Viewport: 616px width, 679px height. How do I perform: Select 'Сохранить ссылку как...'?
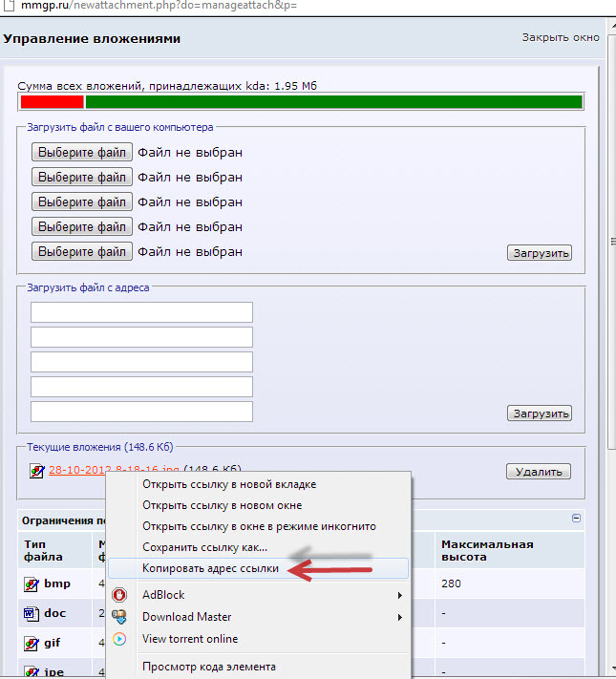point(259,547)
